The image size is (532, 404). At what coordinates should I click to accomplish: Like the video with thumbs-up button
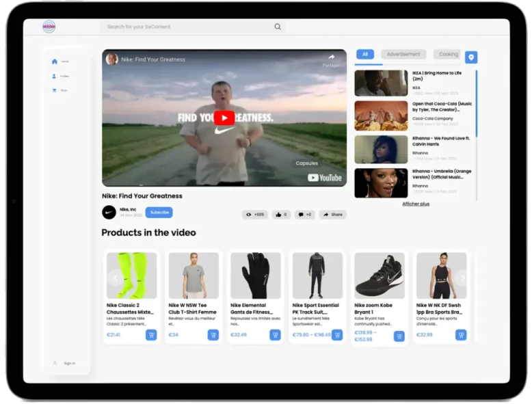[x=281, y=215]
